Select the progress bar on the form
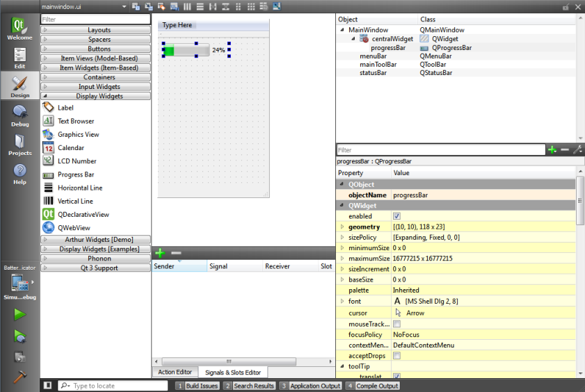585x392 pixels. click(x=185, y=50)
